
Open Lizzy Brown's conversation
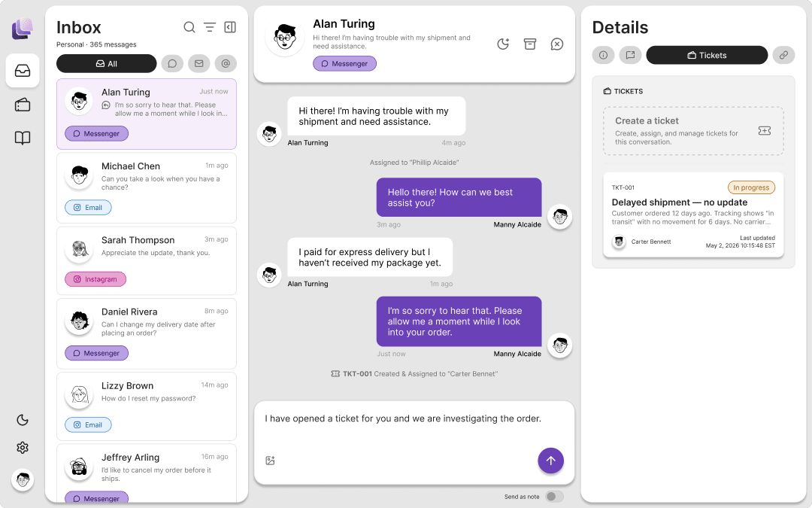click(147, 406)
